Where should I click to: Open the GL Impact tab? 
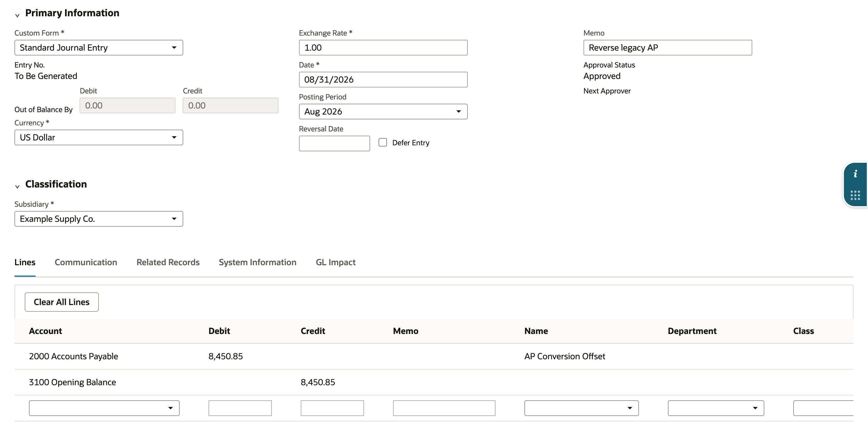pos(336,262)
